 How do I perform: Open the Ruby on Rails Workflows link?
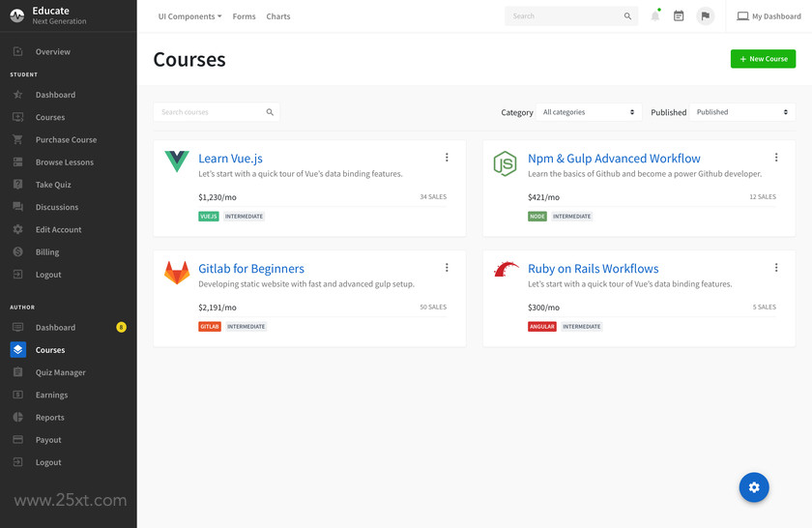pos(593,269)
